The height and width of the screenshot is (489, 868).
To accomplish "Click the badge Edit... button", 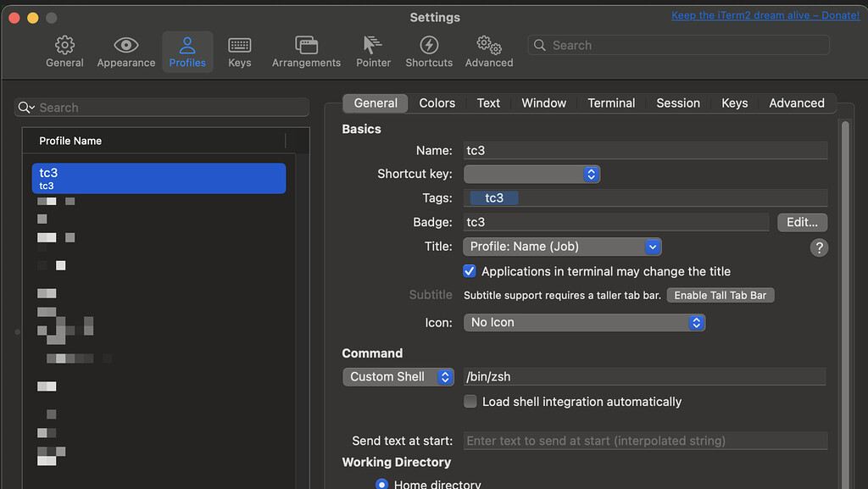I will click(x=802, y=222).
